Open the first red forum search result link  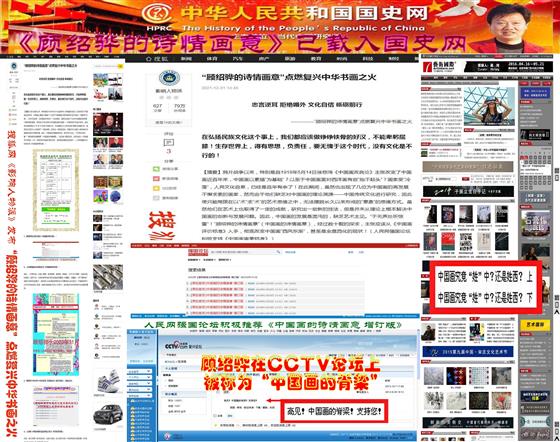[x=217, y=283]
